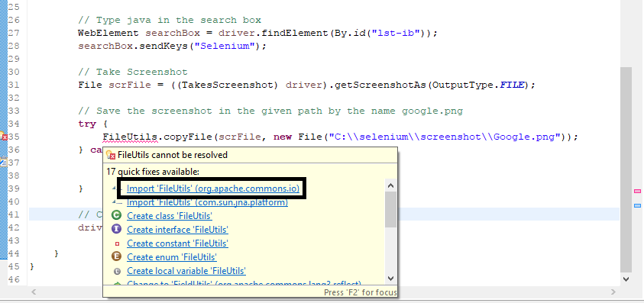Image resolution: width=644 pixels, height=303 pixels.
Task: Choose Create class 'FileUtils' quick fix
Action: coord(170,215)
